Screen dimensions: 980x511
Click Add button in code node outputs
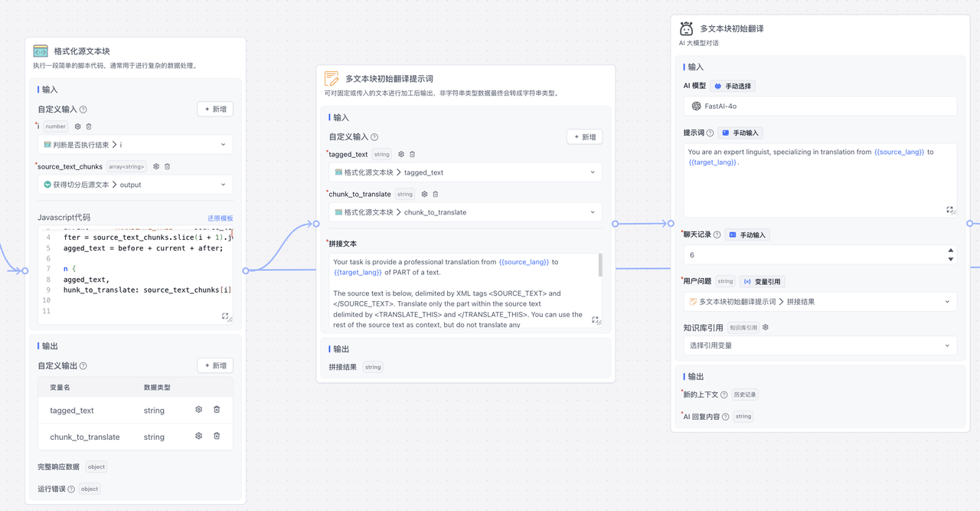(215, 365)
